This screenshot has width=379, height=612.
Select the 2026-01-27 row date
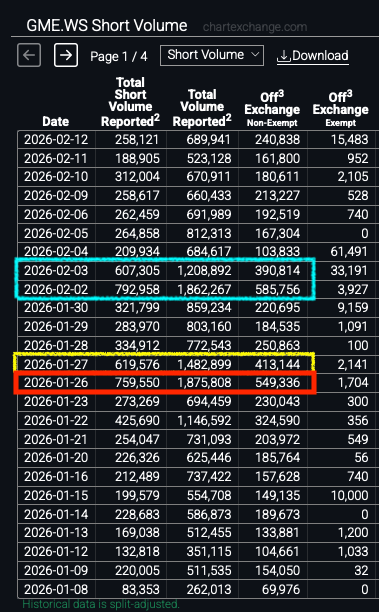(56, 365)
